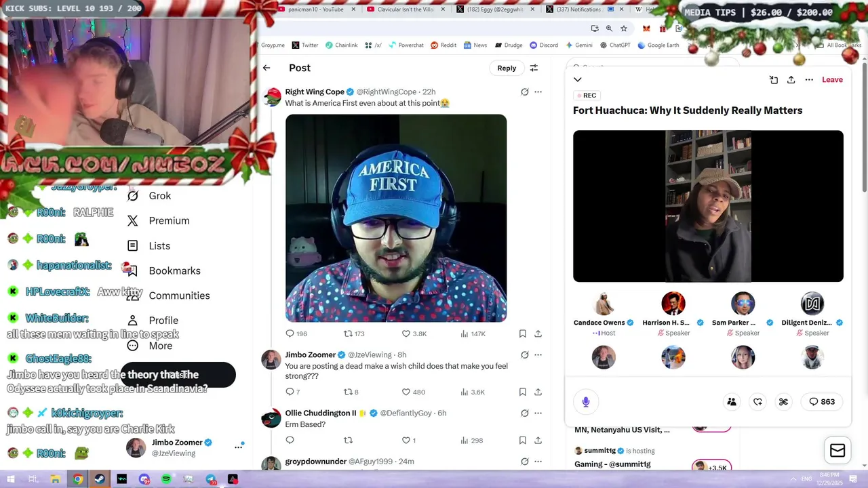The image size is (868, 488).
Task: Go back using the Post arrow
Action: [x=267, y=68]
